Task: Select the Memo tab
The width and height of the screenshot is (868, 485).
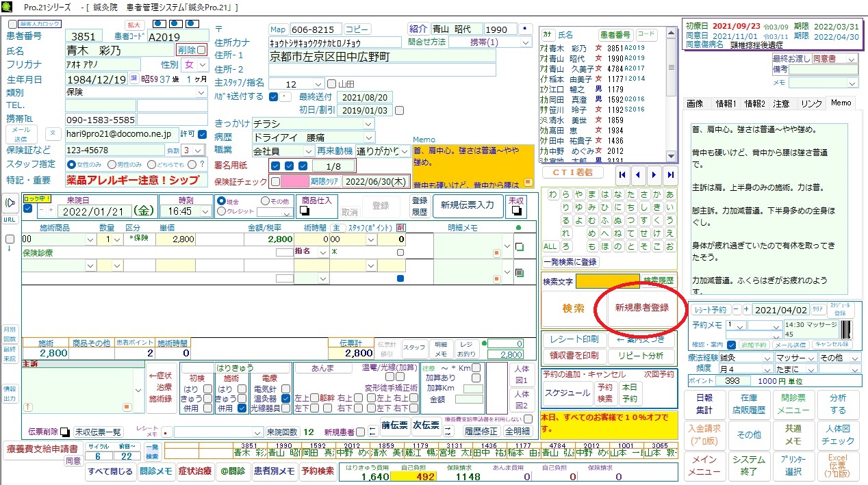Action: (x=841, y=103)
